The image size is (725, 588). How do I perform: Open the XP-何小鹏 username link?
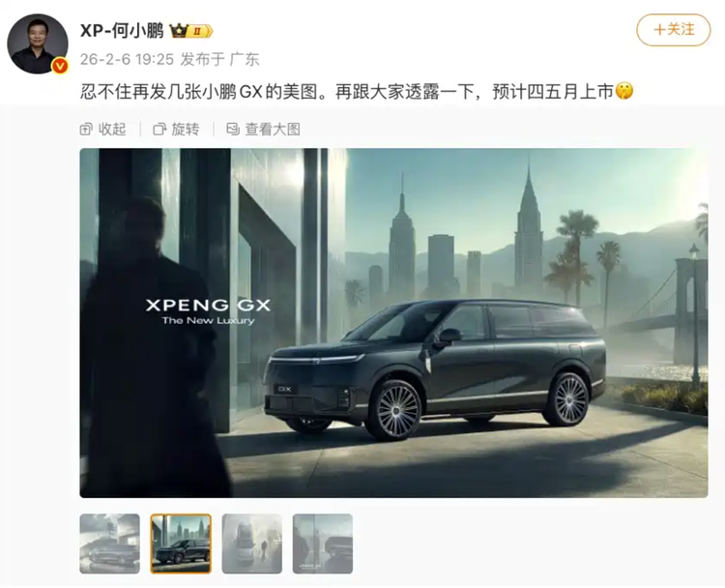tap(122, 31)
